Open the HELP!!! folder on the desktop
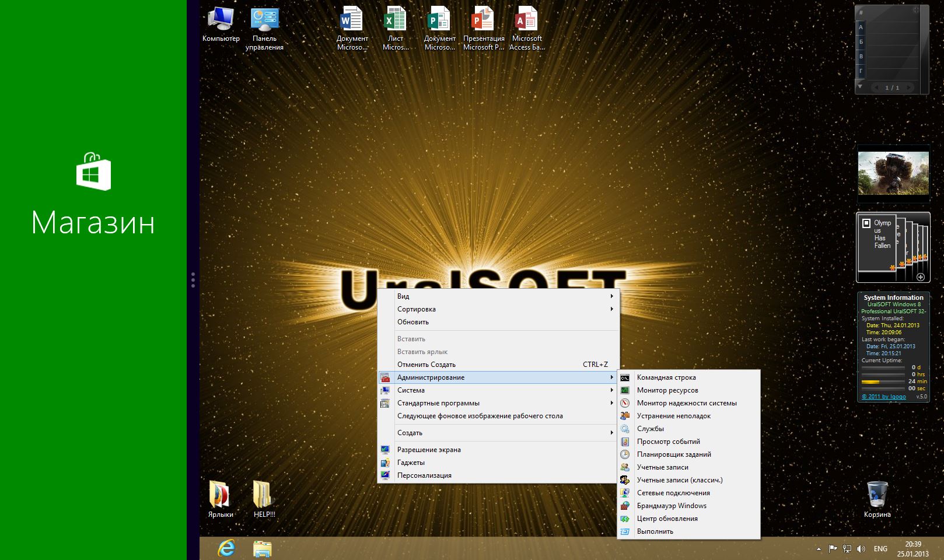Screen dimensions: 944x560 264,499
